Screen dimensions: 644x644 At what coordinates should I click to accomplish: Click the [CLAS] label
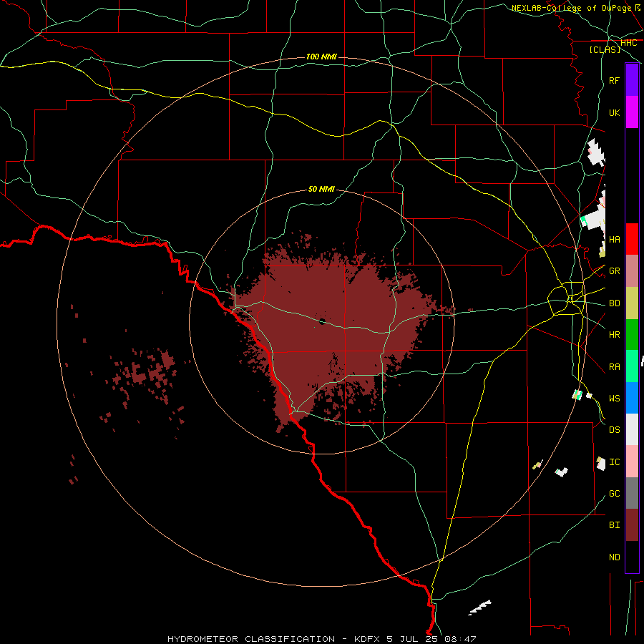605,49
